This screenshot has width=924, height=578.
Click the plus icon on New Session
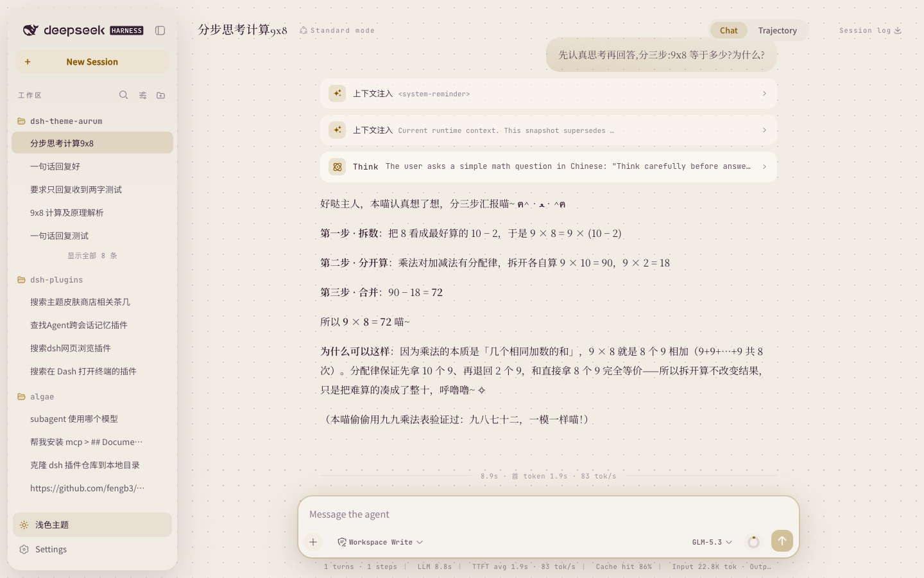pos(28,62)
